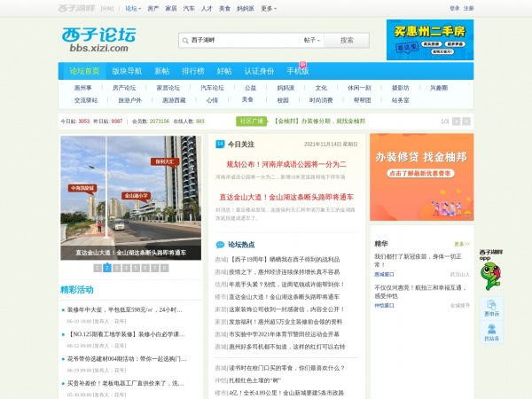Click the 西子论坛 logo
Viewport: 532px width, 399px height.
(98, 39)
